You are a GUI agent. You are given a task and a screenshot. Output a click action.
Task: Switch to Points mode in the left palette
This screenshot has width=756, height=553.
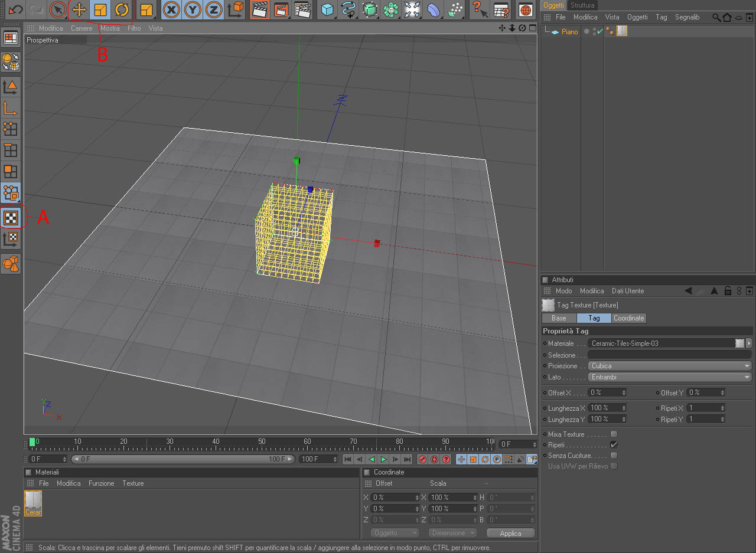pos(11,129)
